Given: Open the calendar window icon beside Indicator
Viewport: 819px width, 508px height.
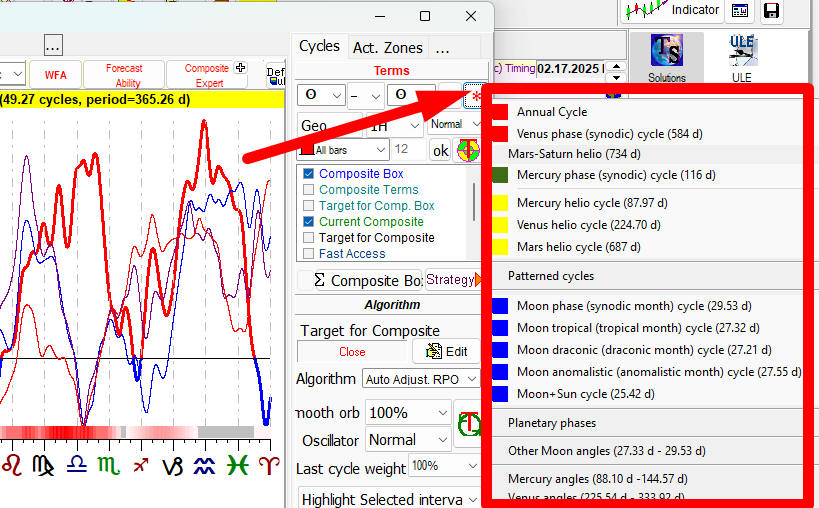Looking at the screenshot, I should pos(739,11).
